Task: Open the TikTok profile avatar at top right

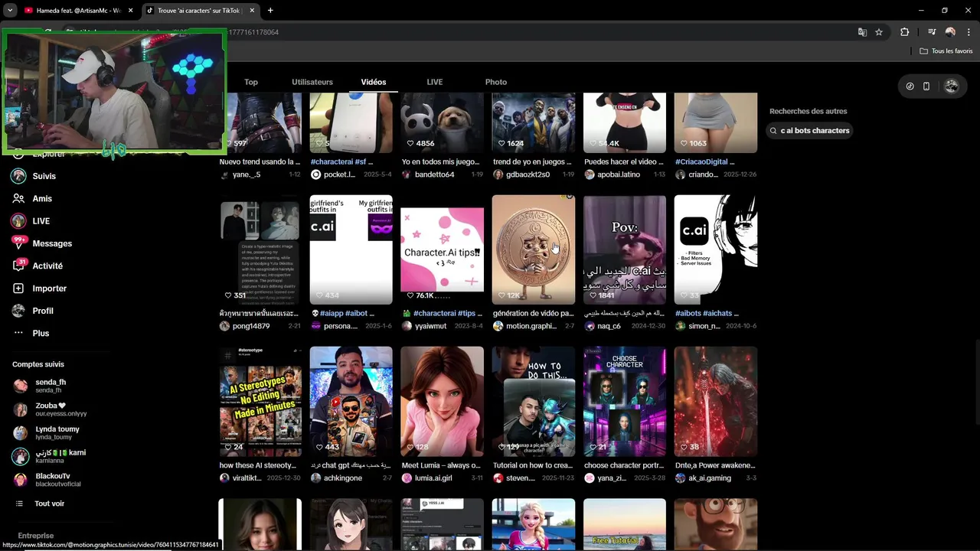Action: coord(952,86)
